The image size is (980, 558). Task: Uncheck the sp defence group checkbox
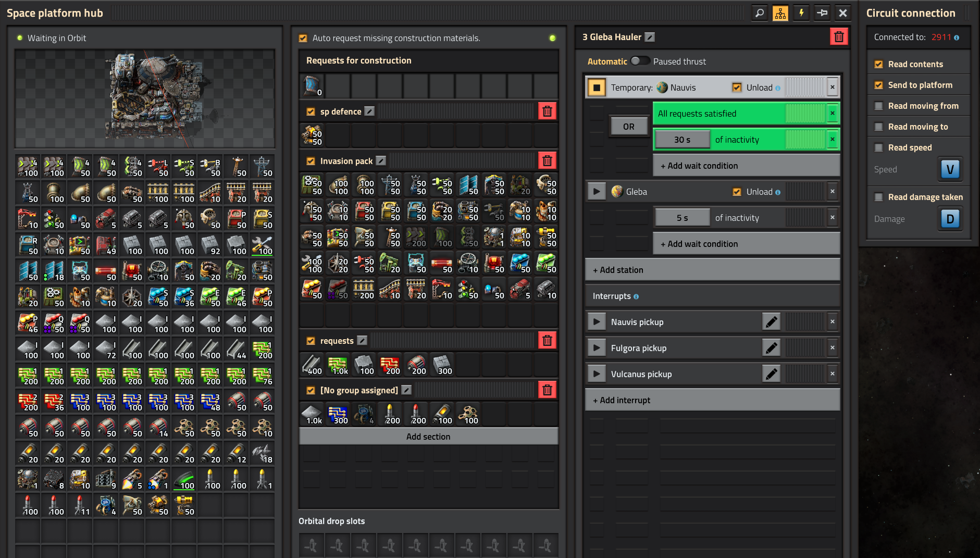(x=311, y=111)
